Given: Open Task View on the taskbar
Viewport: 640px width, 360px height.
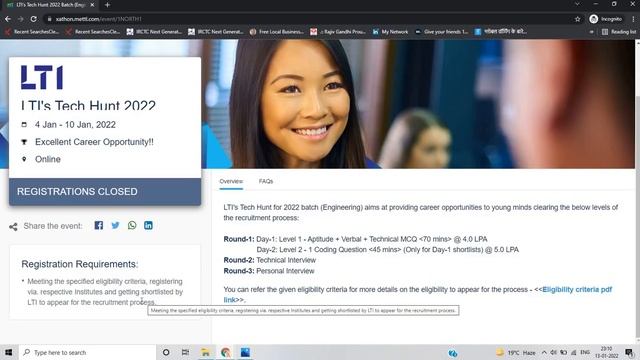Looking at the screenshot, I should [185, 352].
